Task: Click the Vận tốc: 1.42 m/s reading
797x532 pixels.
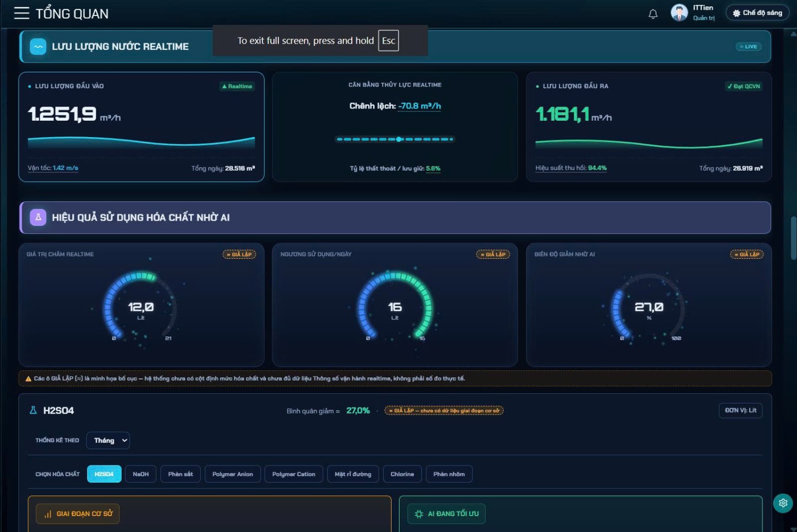Action: tap(53, 168)
